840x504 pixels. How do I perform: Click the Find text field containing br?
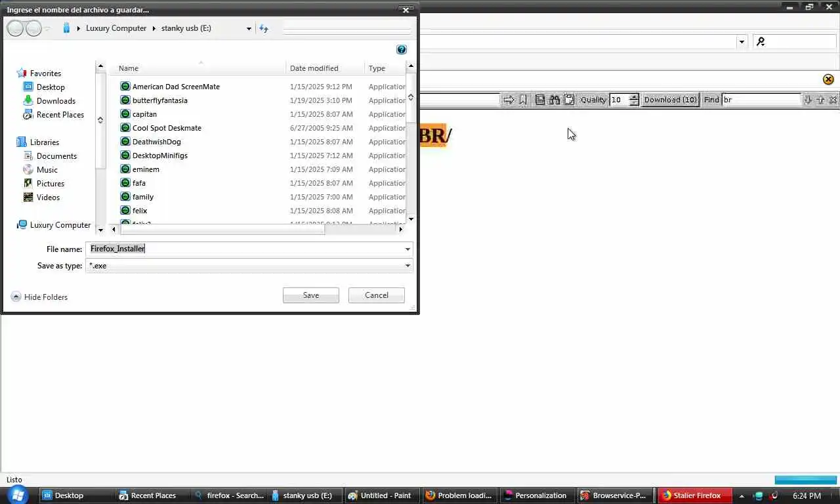click(761, 100)
